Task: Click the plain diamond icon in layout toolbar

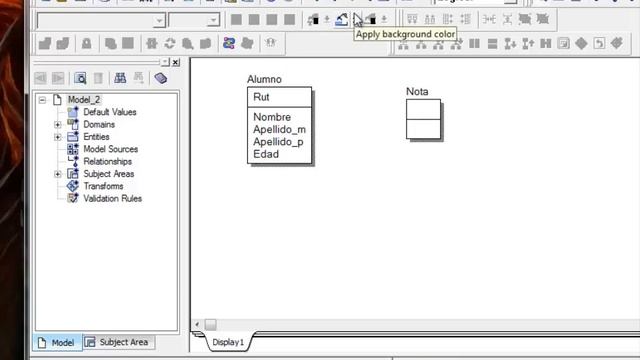Action: coord(581,43)
